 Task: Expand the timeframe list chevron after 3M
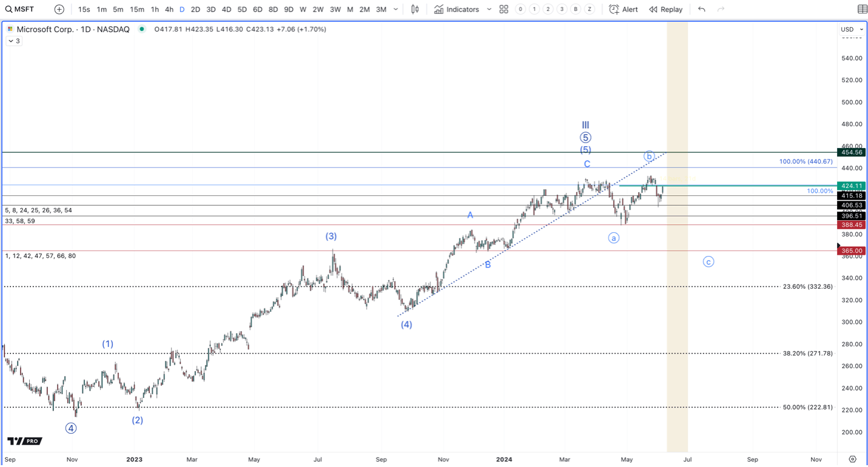[x=396, y=9]
